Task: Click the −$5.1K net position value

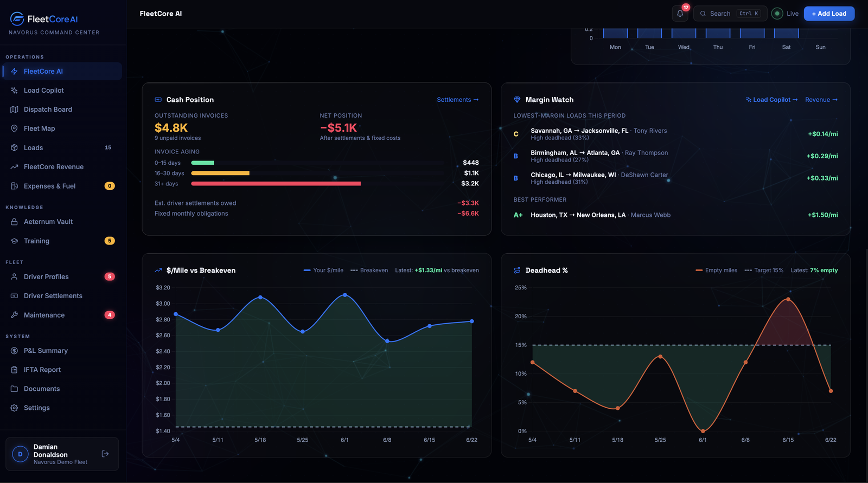Action: (339, 128)
